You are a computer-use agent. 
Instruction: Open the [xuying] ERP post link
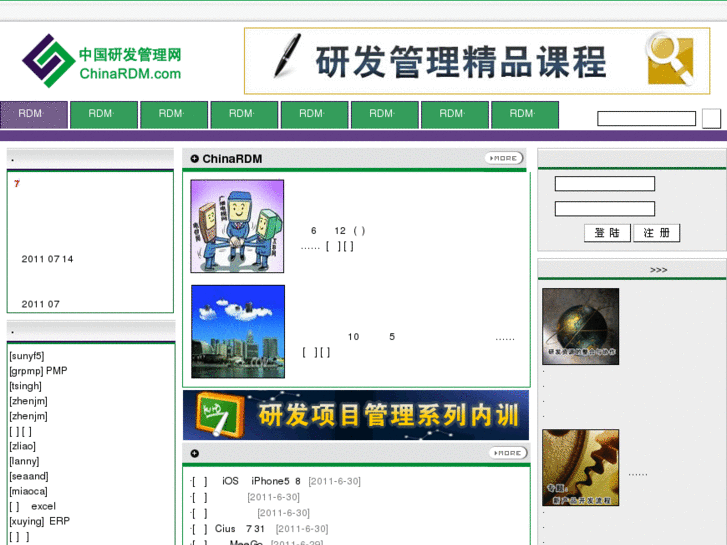pyautogui.click(x=39, y=521)
